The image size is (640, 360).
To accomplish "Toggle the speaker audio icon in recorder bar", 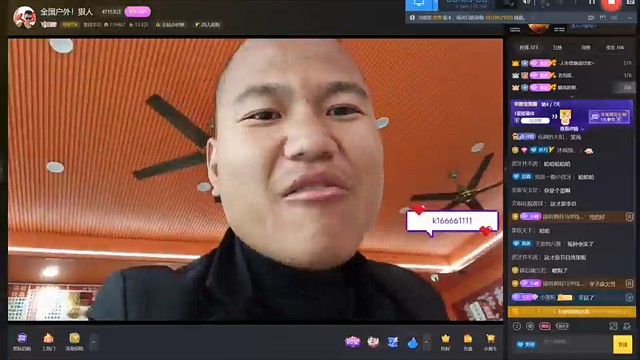I will (x=527, y=2).
